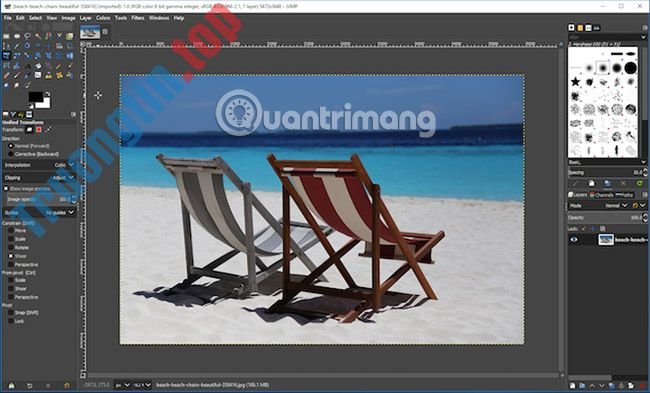Viewport: 650px width, 393px height.
Task: Open the Colors menu
Action: 103,18
